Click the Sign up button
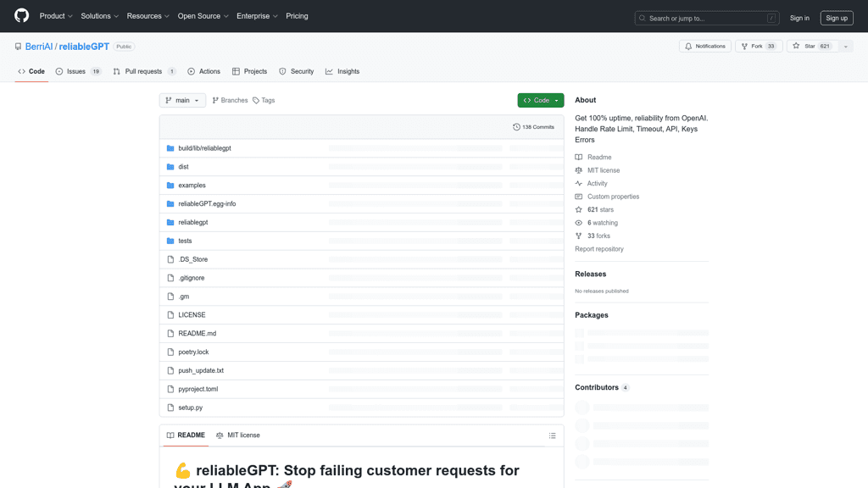 pyautogui.click(x=836, y=18)
